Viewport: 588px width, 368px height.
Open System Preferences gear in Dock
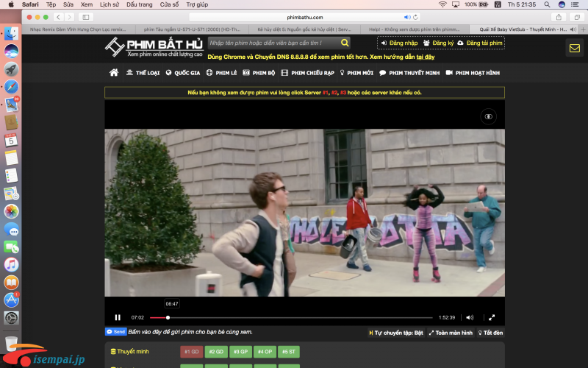(x=11, y=318)
